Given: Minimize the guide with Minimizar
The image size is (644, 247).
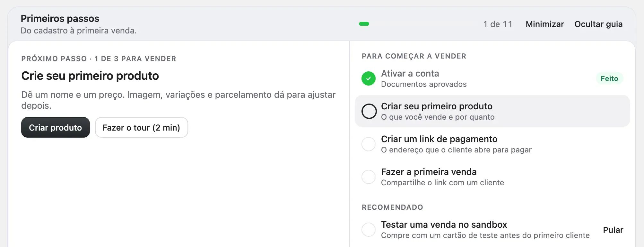Looking at the screenshot, I should (x=545, y=24).
